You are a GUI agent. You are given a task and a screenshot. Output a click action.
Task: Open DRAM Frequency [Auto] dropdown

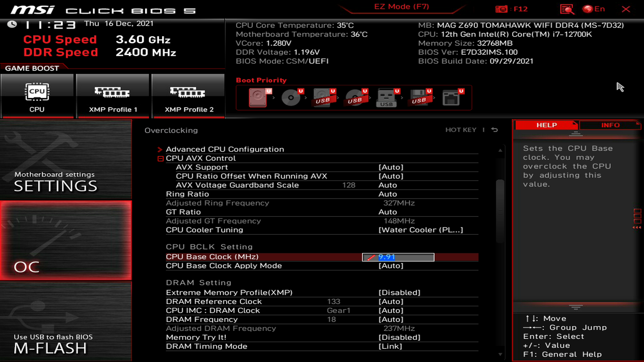[x=391, y=320]
